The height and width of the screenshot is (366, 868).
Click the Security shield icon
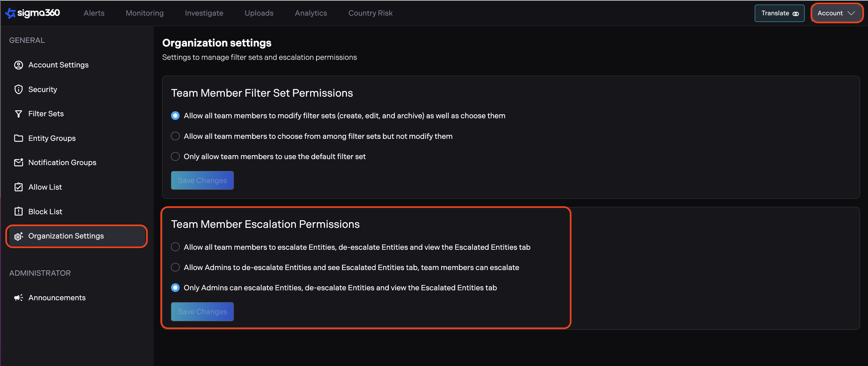click(19, 89)
